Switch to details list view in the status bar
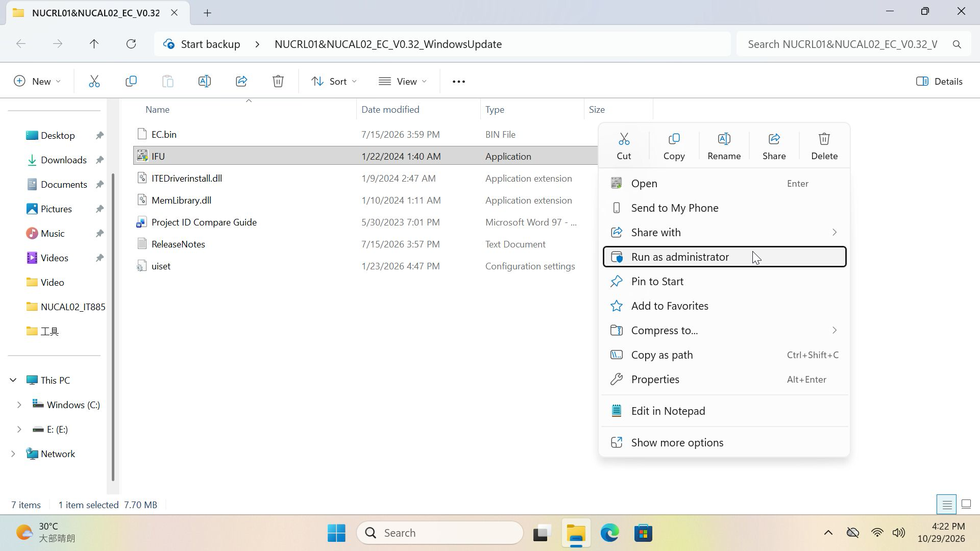980x551 pixels. pyautogui.click(x=946, y=505)
